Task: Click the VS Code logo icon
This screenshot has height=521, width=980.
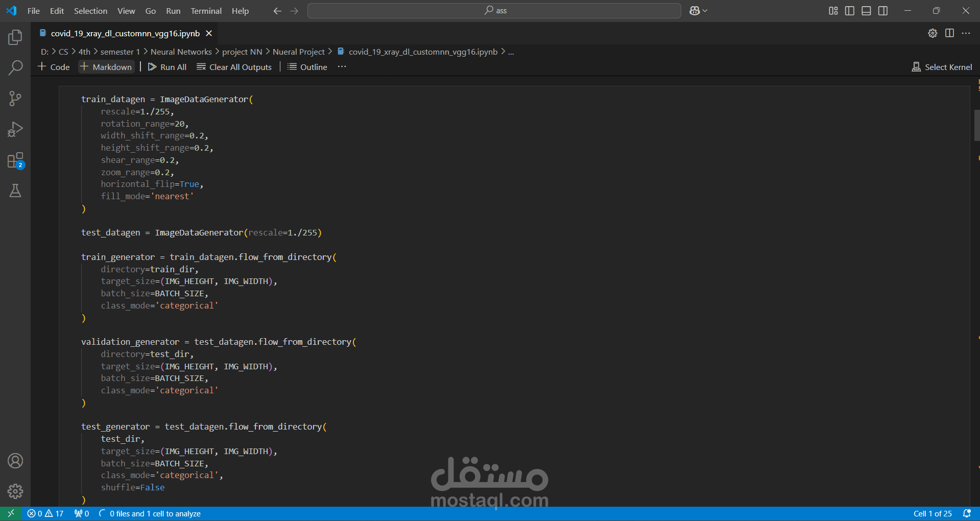Action: click(11, 11)
